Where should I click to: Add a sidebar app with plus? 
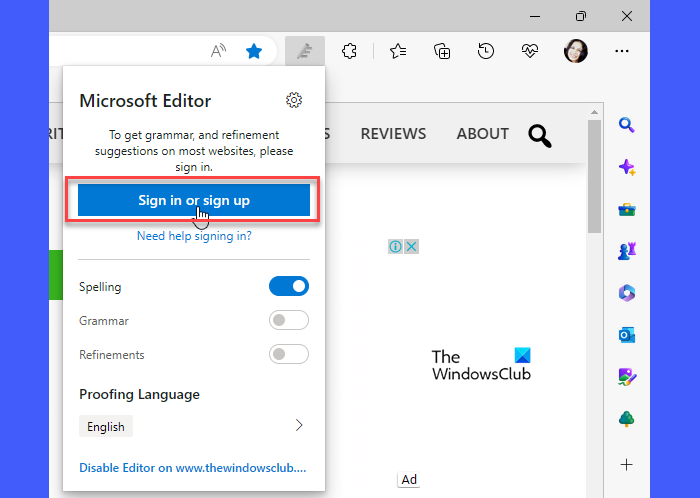(627, 465)
